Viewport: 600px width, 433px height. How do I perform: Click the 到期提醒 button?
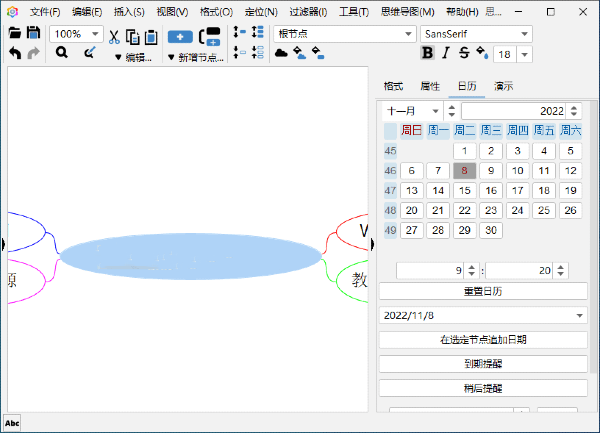click(483, 364)
